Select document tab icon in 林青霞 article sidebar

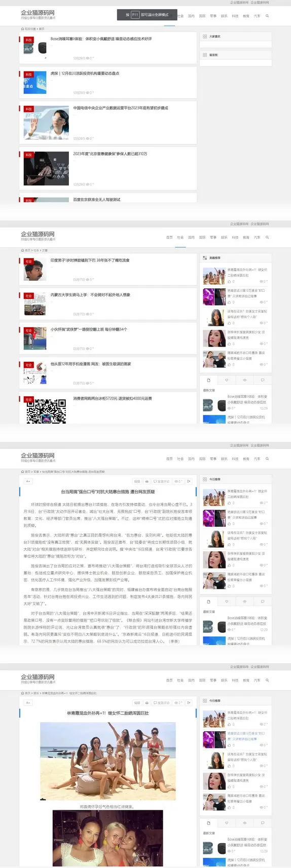pos(208,822)
